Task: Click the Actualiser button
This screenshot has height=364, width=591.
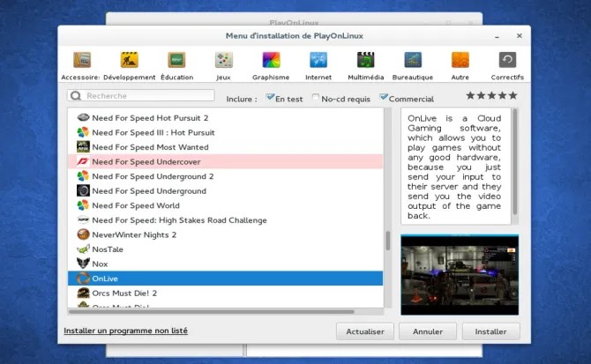Action: (365, 331)
